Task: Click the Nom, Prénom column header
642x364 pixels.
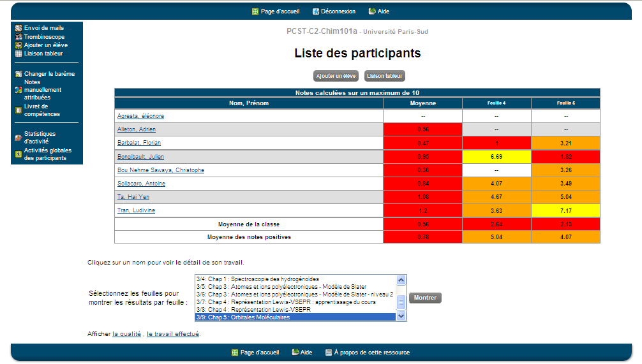Action: click(249, 103)
